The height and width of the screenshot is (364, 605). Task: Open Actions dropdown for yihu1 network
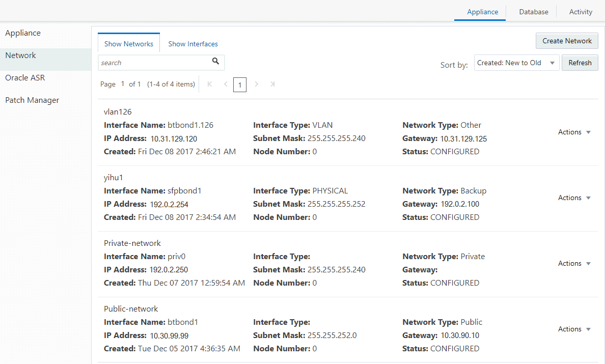[574, 198]
